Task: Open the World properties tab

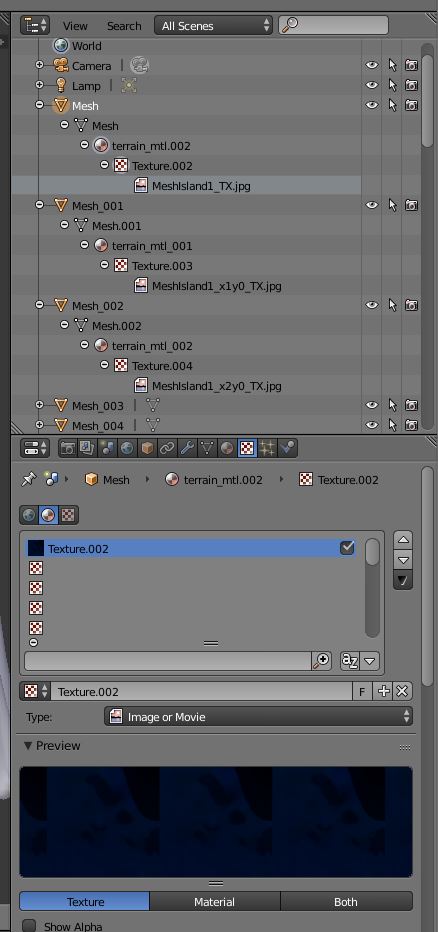Action: pos(127,448)
